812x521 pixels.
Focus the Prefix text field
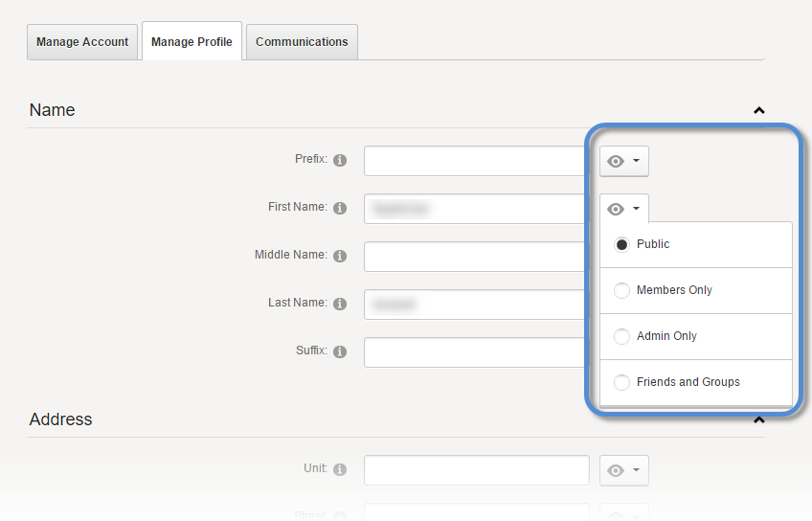click(477, 161)
